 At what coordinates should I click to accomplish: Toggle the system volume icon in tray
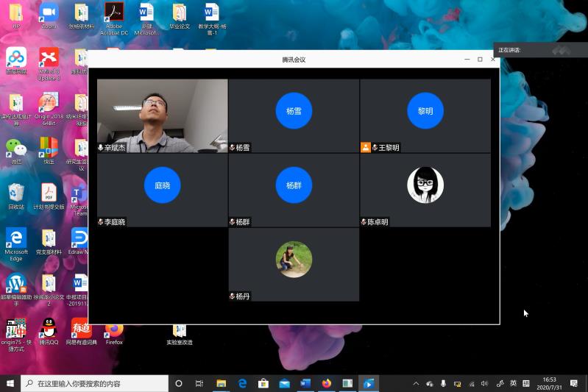484,383
